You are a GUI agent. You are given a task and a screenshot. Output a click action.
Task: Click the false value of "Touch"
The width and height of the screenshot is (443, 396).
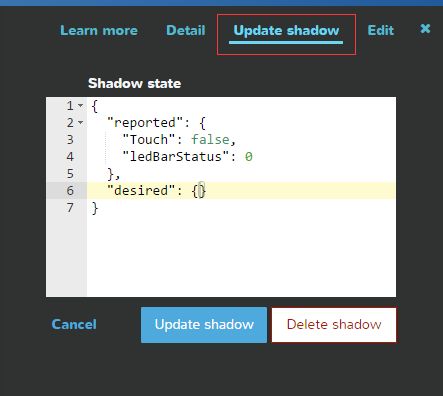[210, 140]
